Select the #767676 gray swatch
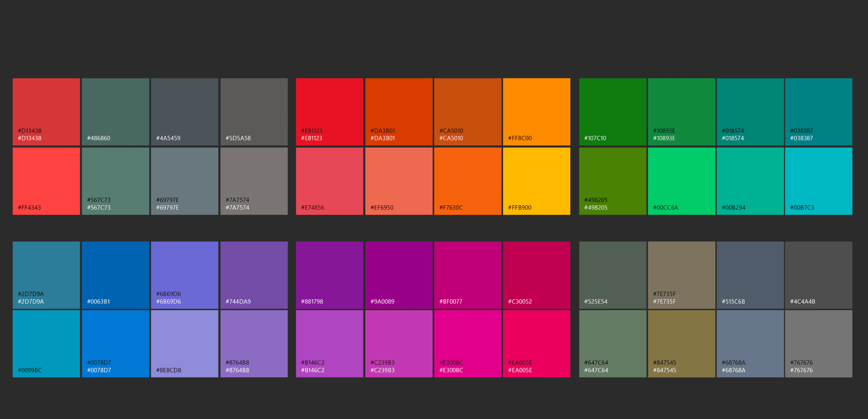 coord(819,344)
